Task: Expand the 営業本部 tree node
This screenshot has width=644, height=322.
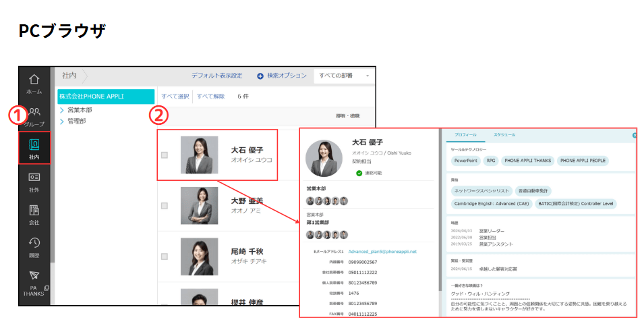Action: pos(62,110)
